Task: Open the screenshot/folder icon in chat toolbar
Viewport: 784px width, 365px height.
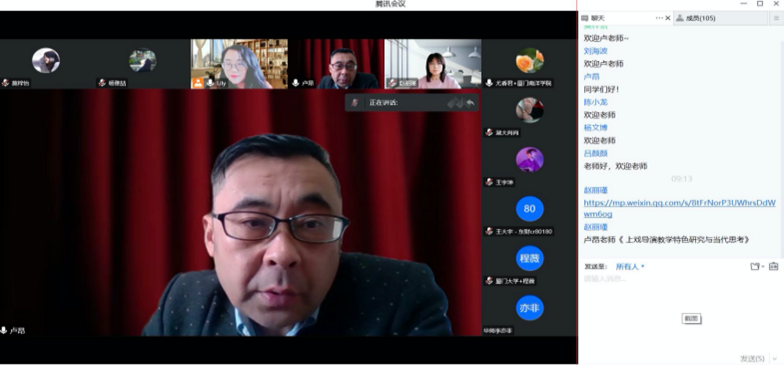Action: pos(754,266)
